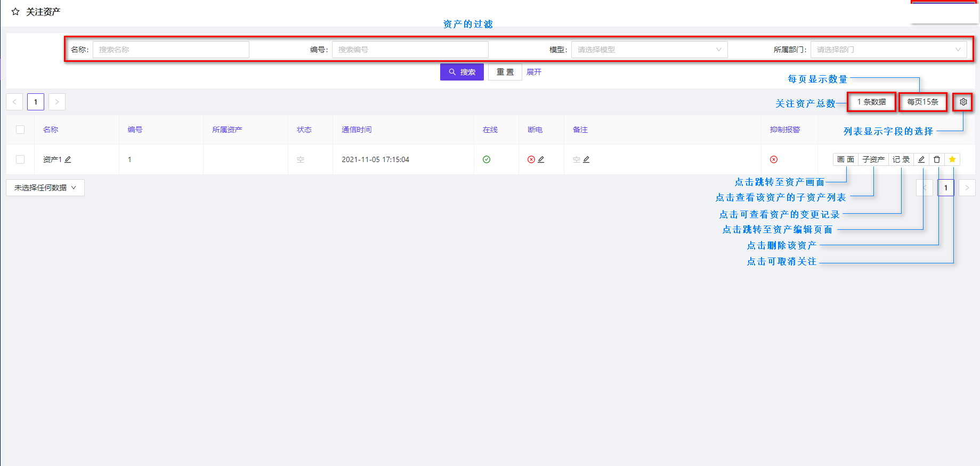
Task: Click the 1条数据 total count box
Action: [x=872, y=102]
